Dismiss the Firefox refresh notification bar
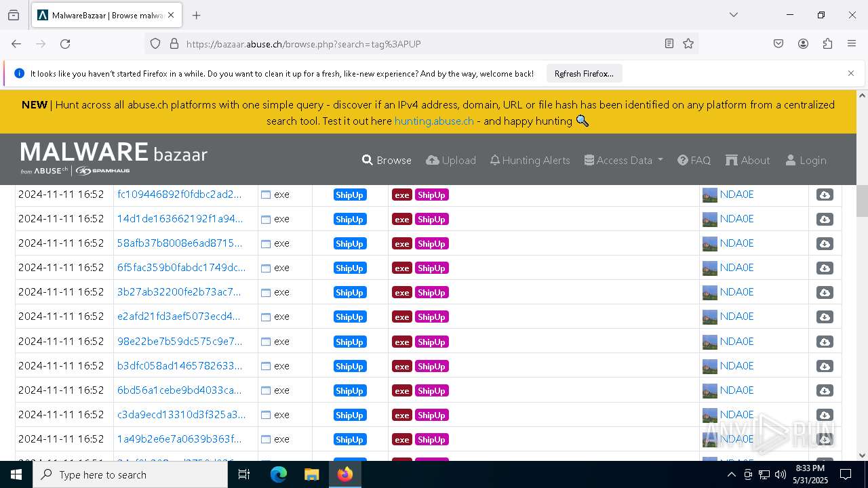 [851, 73]
